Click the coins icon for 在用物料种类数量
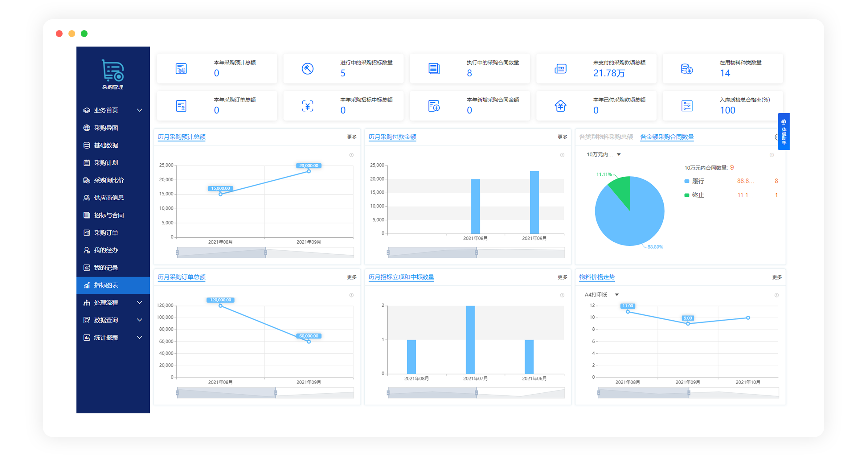Viewport: 868px width, 459px height. (x=686, y=69)
